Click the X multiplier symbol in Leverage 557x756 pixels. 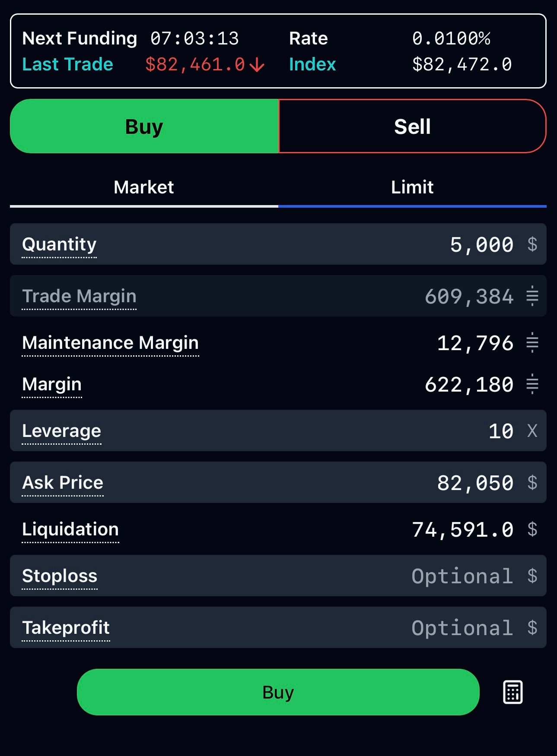532,431
